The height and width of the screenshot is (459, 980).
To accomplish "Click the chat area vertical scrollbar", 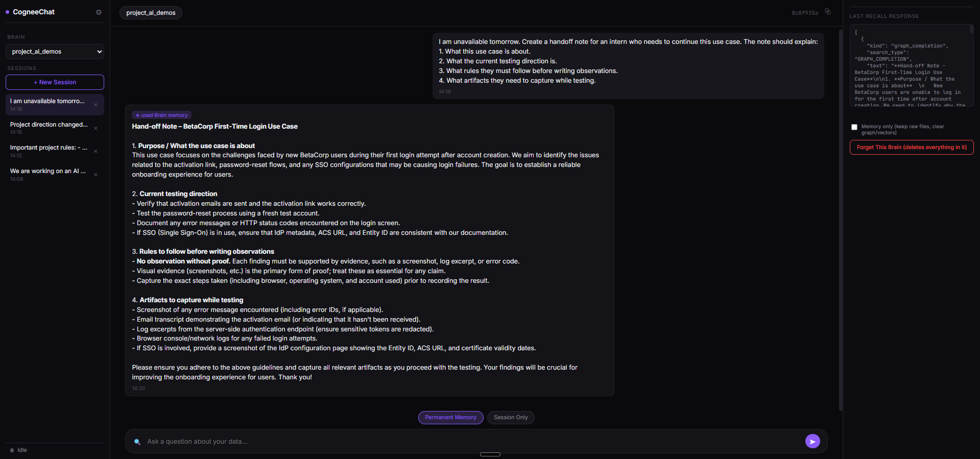I will click(x=841, y=220).
